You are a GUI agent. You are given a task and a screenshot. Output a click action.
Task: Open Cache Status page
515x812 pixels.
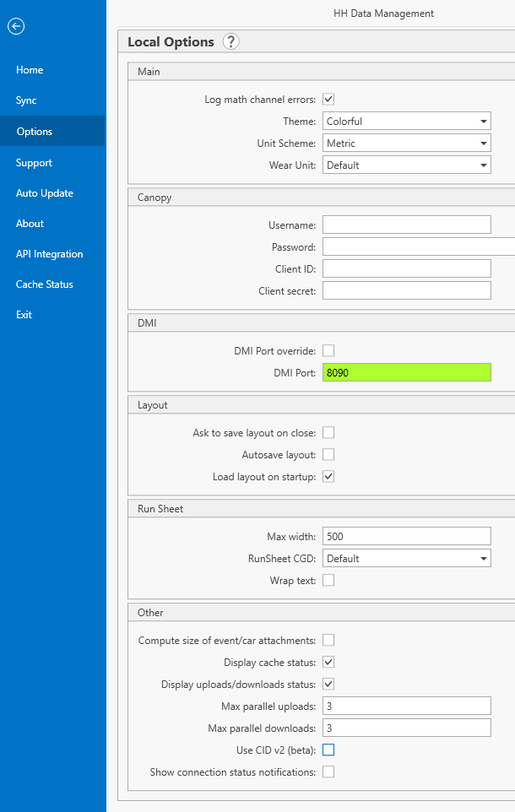(44, 284)
